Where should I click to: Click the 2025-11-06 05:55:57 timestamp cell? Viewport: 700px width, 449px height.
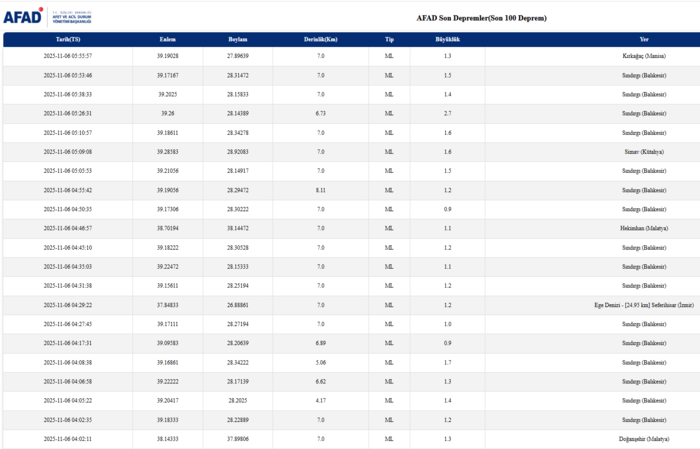pos(67,56)
